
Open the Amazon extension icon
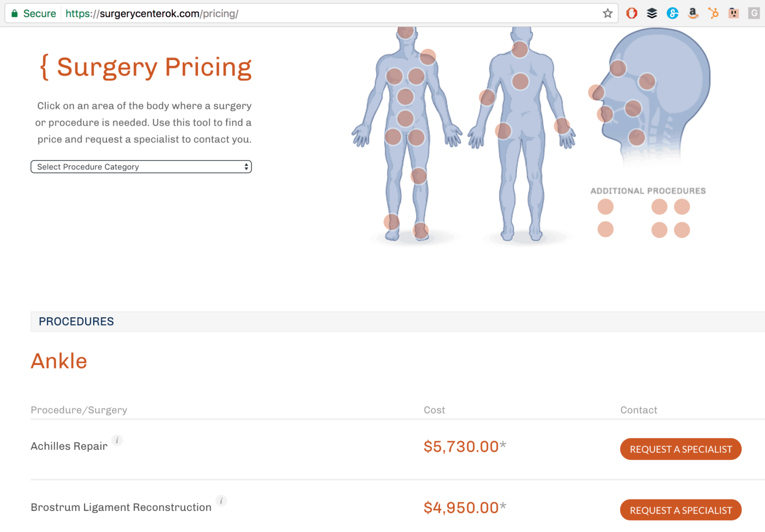point(693,13)
